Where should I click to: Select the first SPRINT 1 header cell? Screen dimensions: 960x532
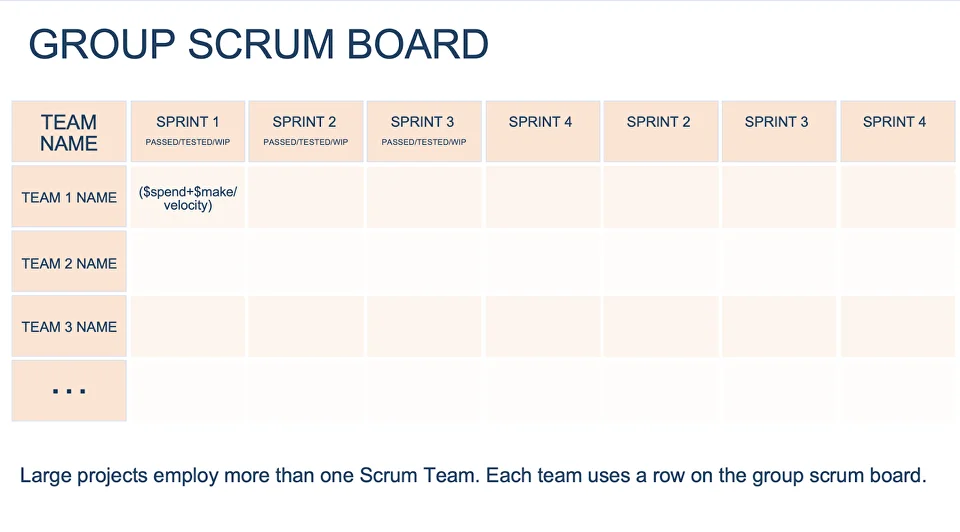(188, 132)
